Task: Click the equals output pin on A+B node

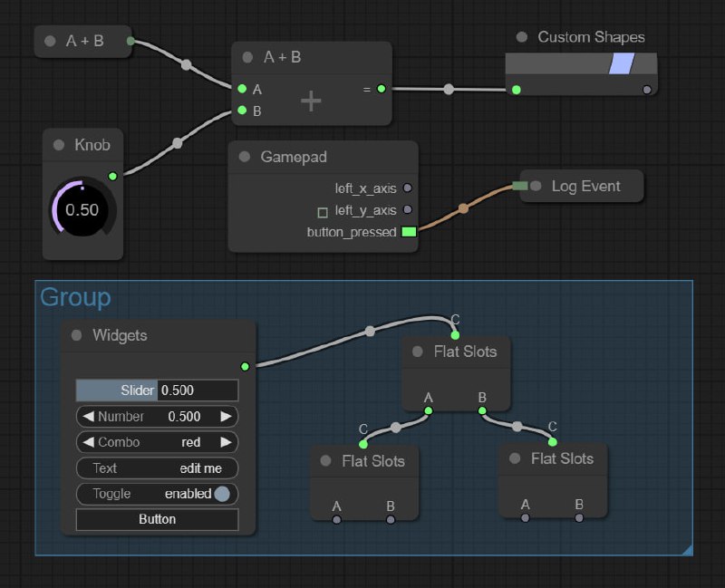Action: (382, 89)
